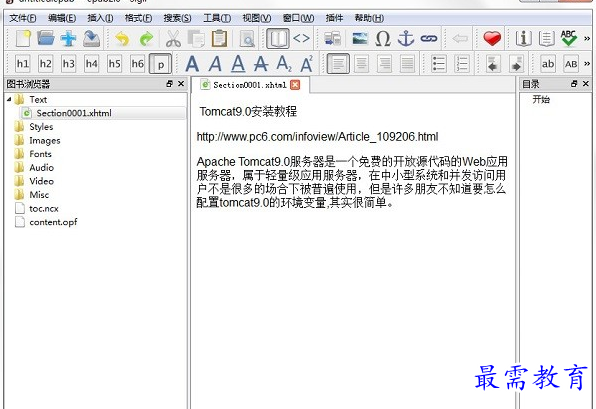Viewport: 596px width, 409px height.
Task: Click the red heart donate icon
Action: tap(492, 39)
